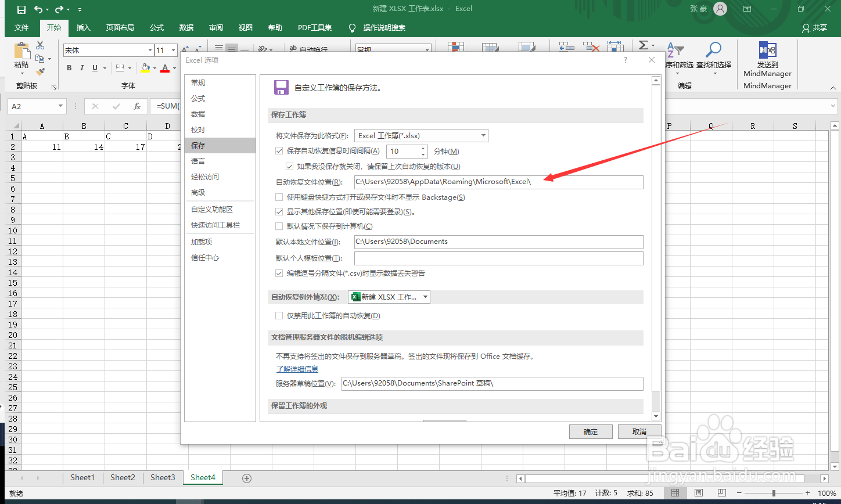The image size is (841, 504).
Task: Open the Learn more link
Action: 297,369
